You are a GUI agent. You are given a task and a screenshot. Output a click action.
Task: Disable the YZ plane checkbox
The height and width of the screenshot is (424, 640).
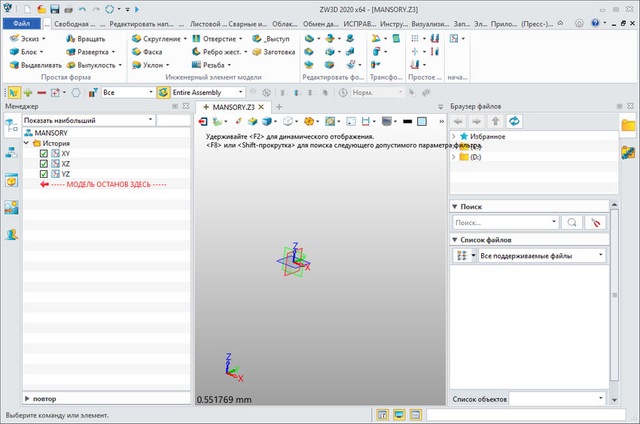44,175
